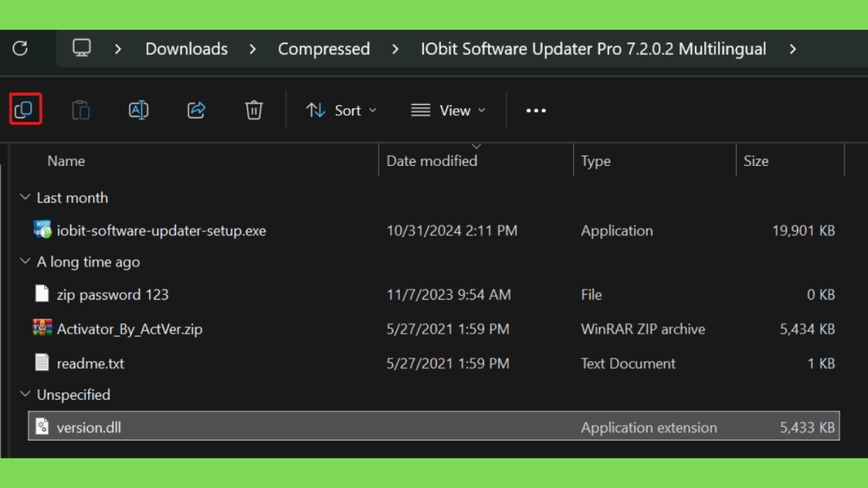The height and width of the screenshot is (488, 868).
Task: Sort by the Name column header
Action: [x=66, y=161]
